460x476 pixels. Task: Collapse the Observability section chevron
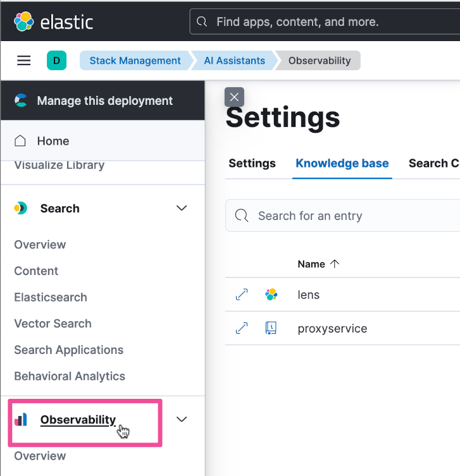(182, 419)
